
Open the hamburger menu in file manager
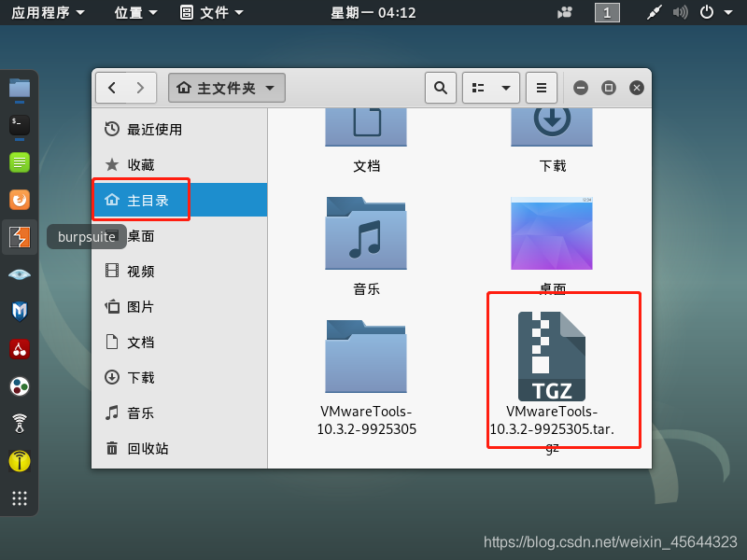542,88
